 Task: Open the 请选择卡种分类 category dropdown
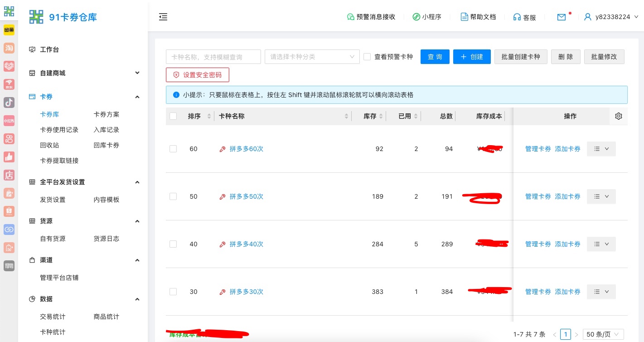[312, 57]
